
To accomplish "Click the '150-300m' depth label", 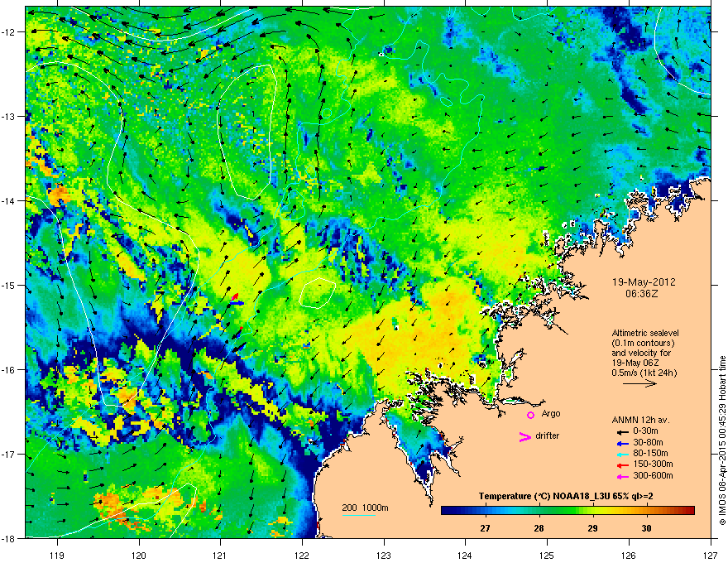I will point(653,464).
